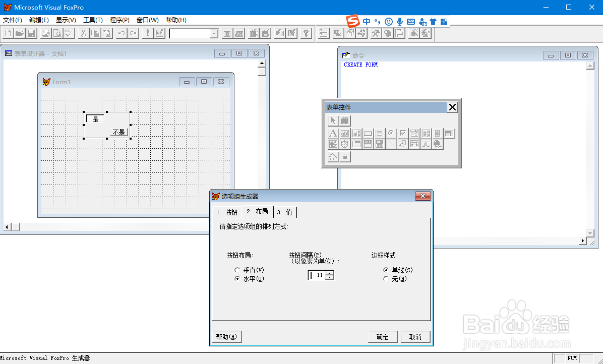The height and width of the screenshot is (364, 603).
Task: Click the Open file toolbar icon
Action: (x=20, y=33)
